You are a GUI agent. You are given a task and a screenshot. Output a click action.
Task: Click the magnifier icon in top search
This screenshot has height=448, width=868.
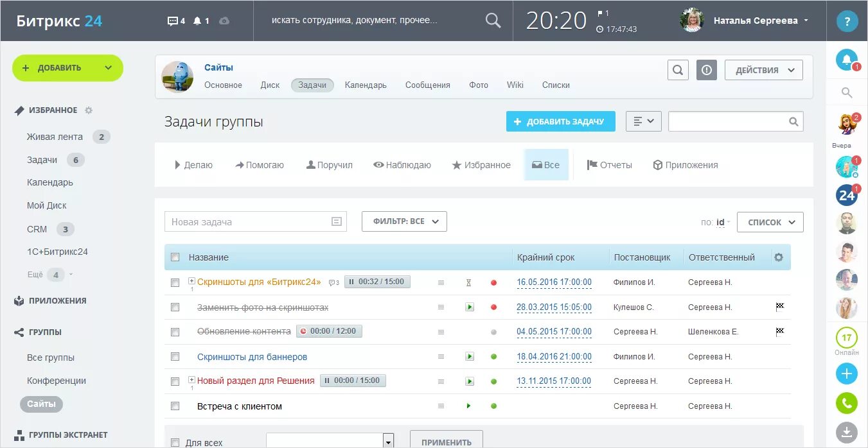tap(493, 21)
